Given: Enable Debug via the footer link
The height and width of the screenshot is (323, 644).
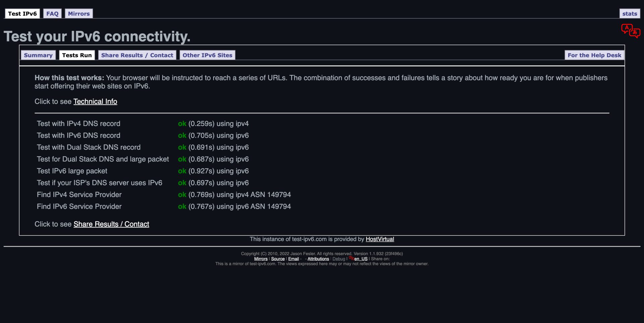Looking at the screenshot, I should click(x=339, y=258).
